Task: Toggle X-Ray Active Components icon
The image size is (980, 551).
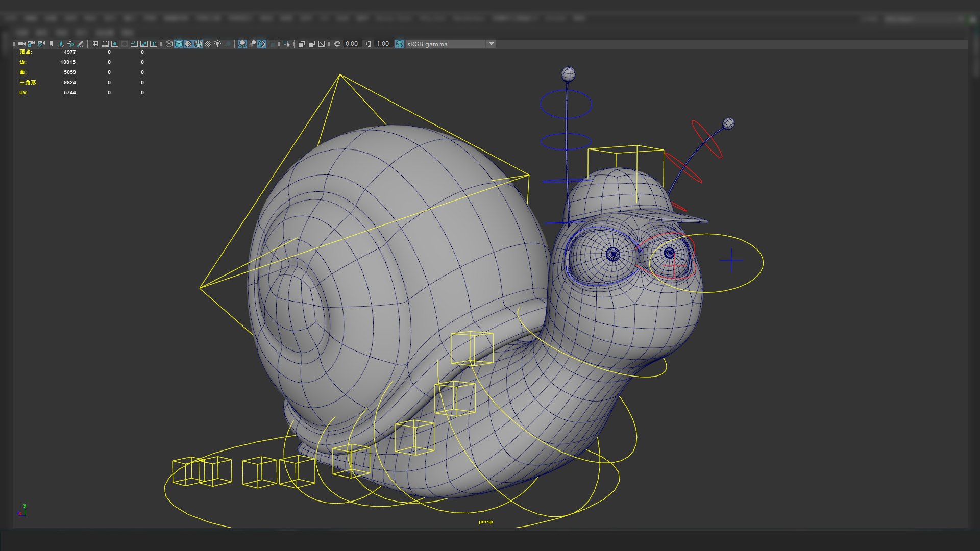Action: tap(312, 44)
